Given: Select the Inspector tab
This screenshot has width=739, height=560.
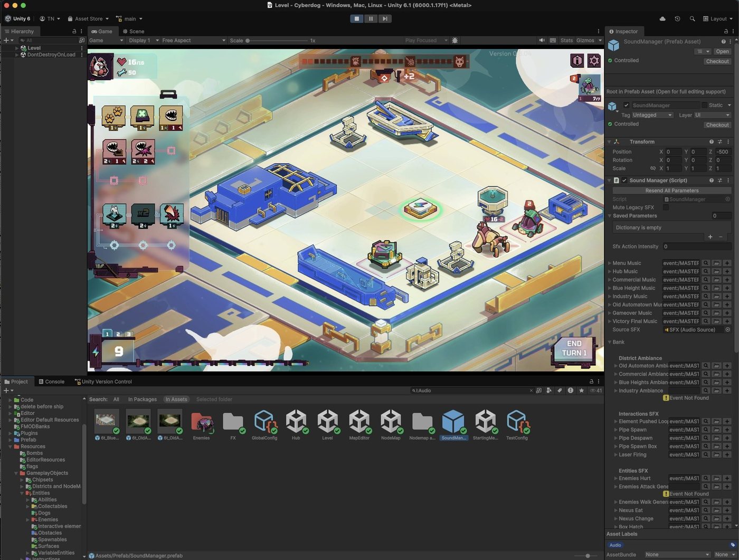Looking at the screenshot, I should (x=623, y=31).
